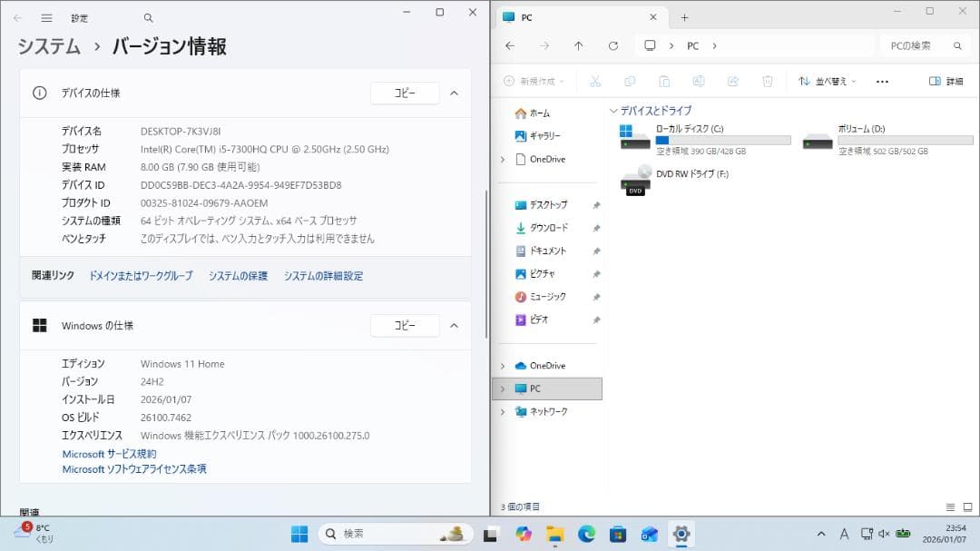Open the ギャラリー item in Explorer sidebar
This screenshot has height=551, width=980.
pyautogui.click(x=544, y=136)
